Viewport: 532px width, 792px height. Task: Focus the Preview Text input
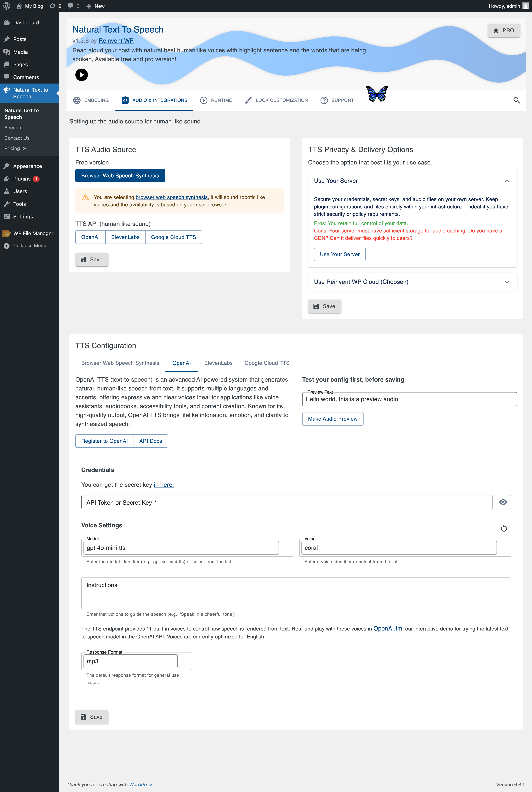click(x=409, y=399)
